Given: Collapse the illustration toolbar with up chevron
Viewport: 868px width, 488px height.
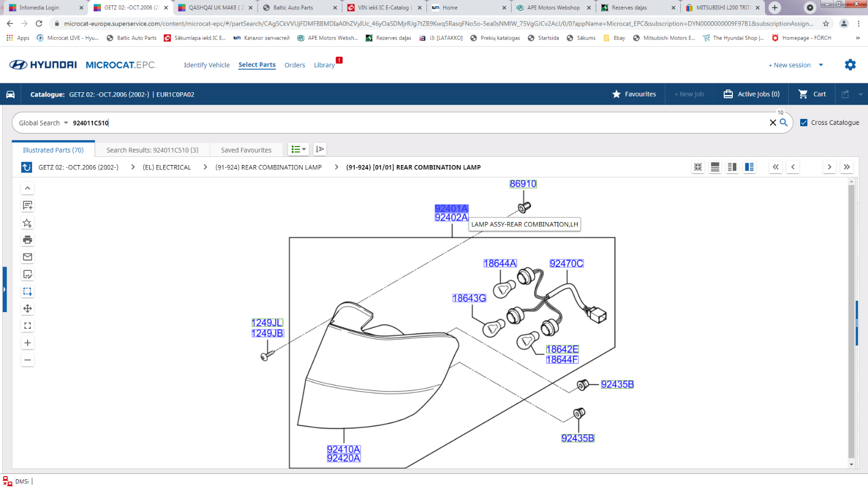Looking at the screenshot, I should [x=28, y=188].
